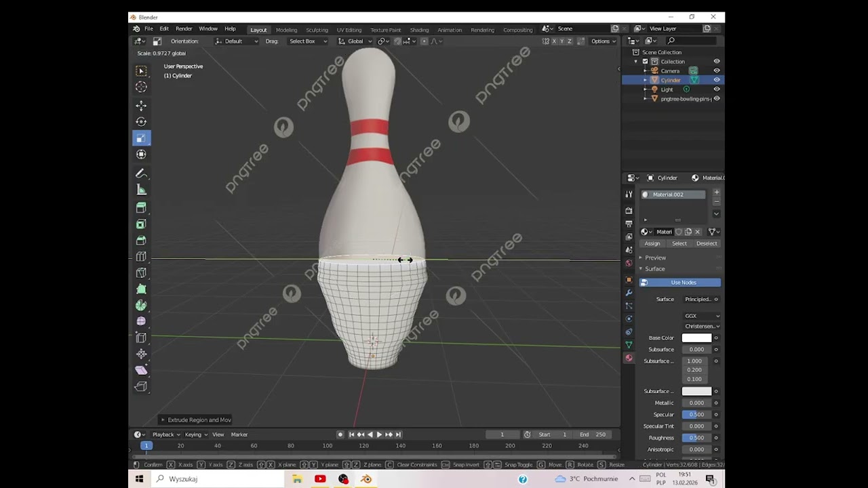Open the Render properties tab

pyautogui.click(x=629, y=211)
